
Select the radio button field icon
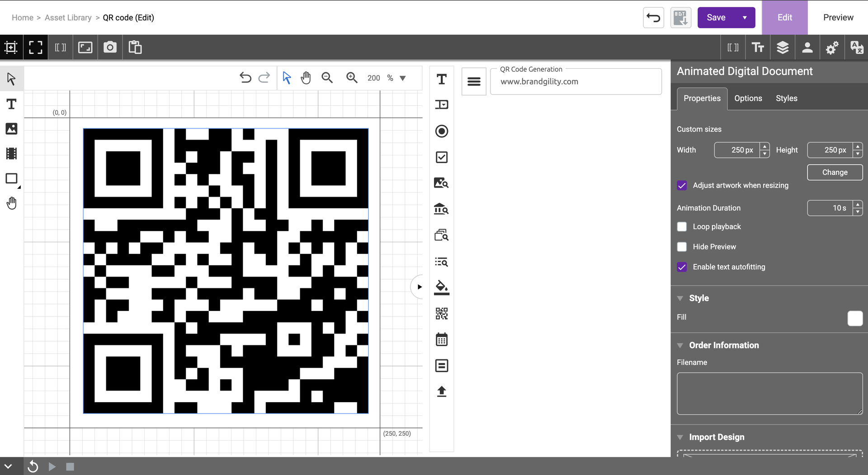tap(441, 131)
